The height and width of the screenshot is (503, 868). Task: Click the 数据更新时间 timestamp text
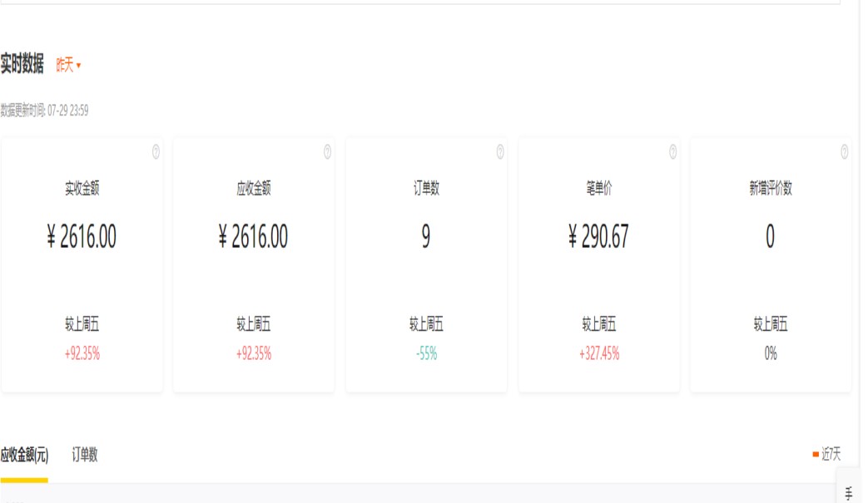[45, 111]
